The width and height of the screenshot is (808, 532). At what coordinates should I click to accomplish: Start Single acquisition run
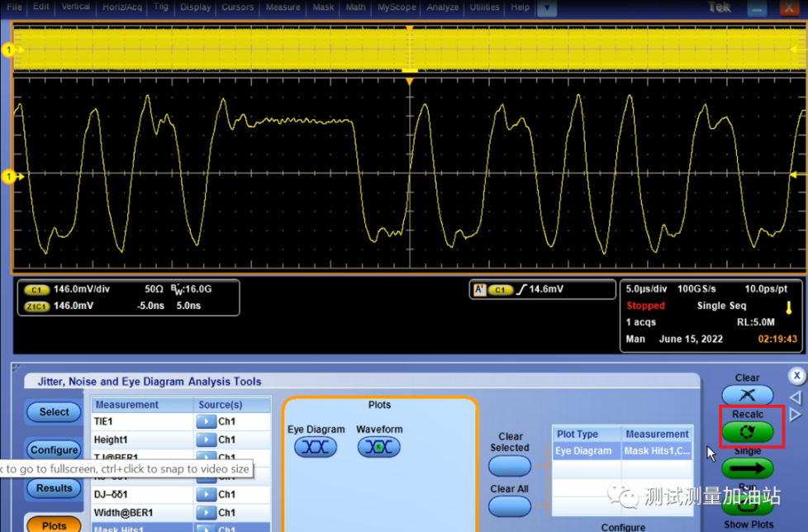point(748,469)
